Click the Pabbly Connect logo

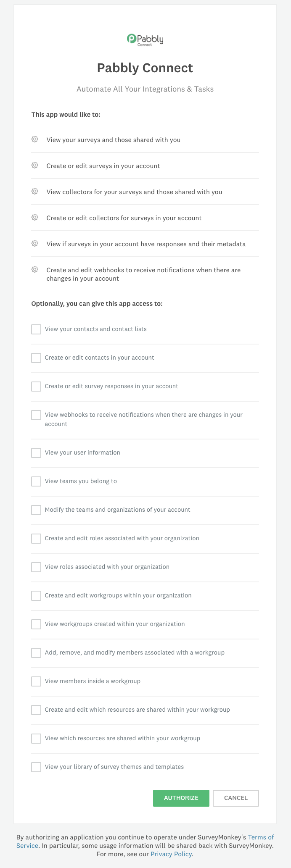[145, 39]
